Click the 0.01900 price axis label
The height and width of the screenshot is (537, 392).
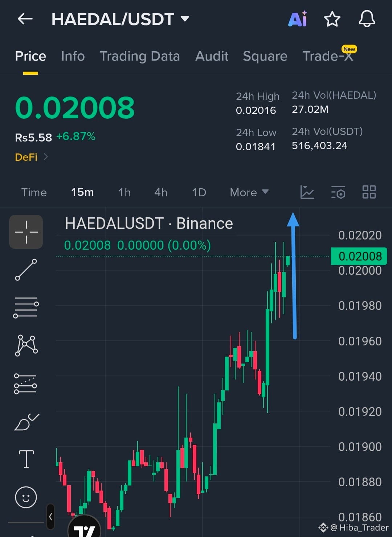[x=360, y=447]
